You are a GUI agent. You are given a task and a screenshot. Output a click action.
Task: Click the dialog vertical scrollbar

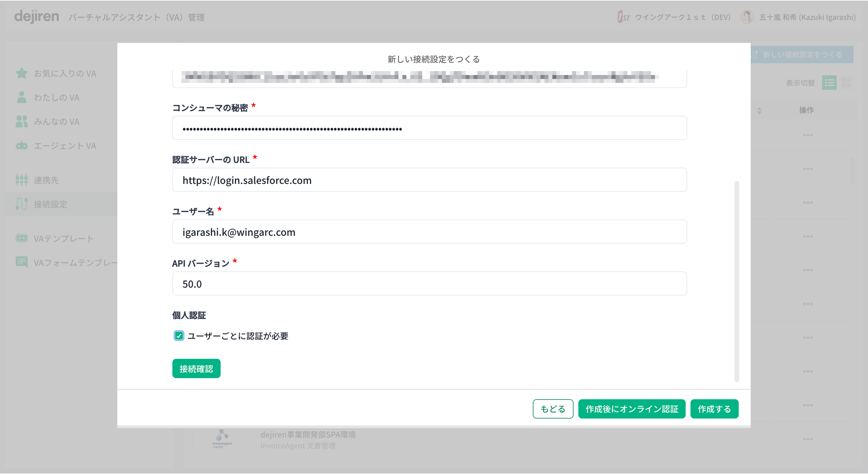pyautogui.click(x=737, y=282)
